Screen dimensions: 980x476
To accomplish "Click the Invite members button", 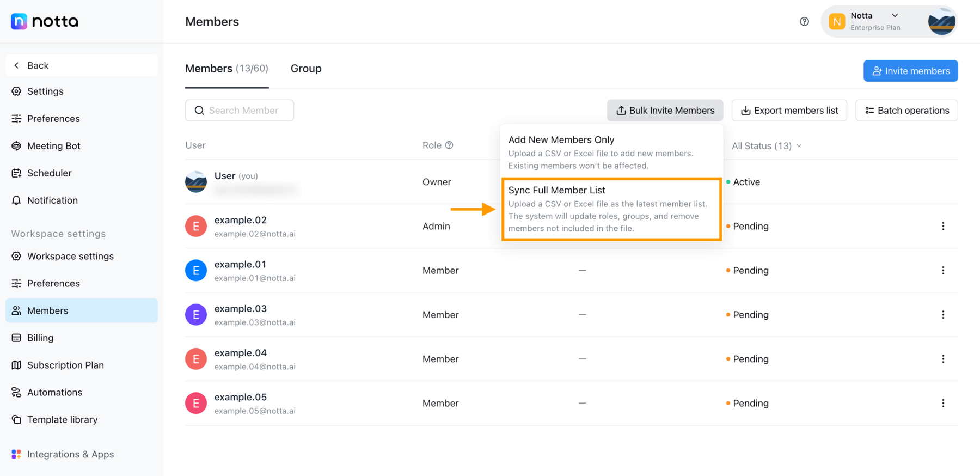I will coord(910,71).
